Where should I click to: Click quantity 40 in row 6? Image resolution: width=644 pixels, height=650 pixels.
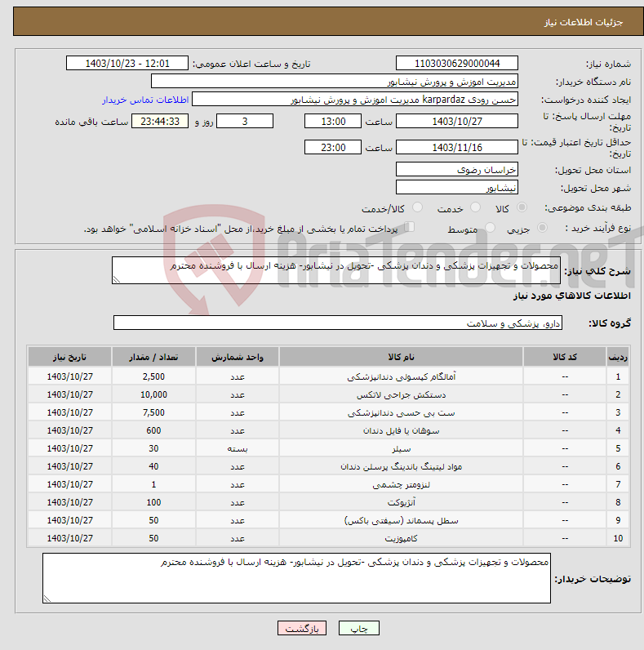pos(153,467)
